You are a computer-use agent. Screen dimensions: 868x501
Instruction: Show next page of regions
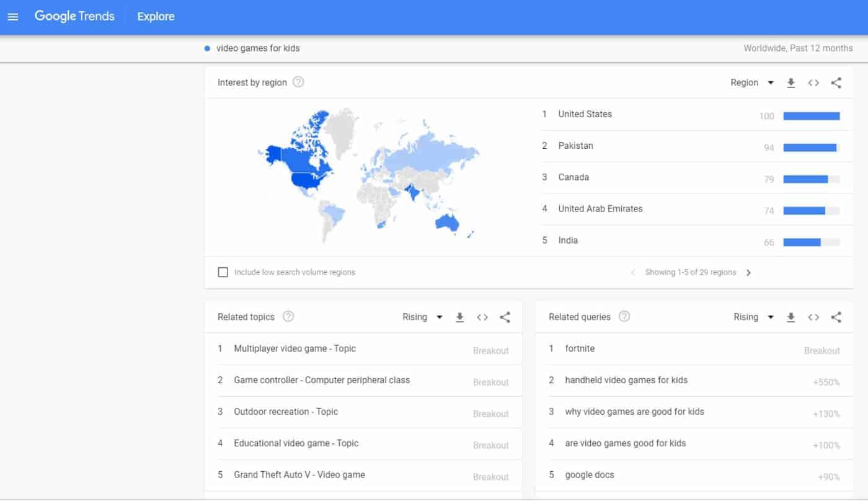(x=749, y=272)
